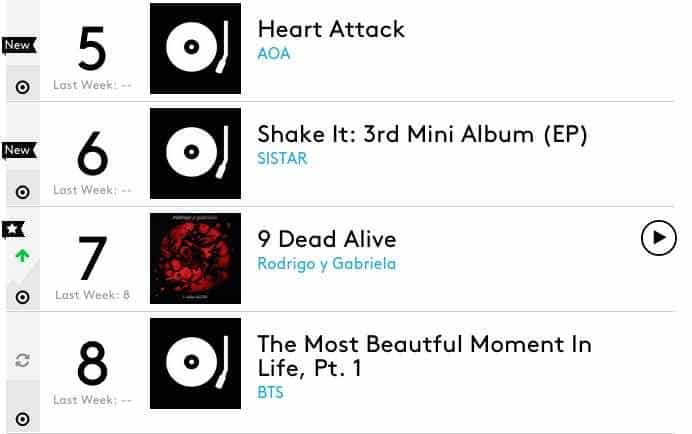
Task: Open the AOA artist link
Action: tap(273, 53)
